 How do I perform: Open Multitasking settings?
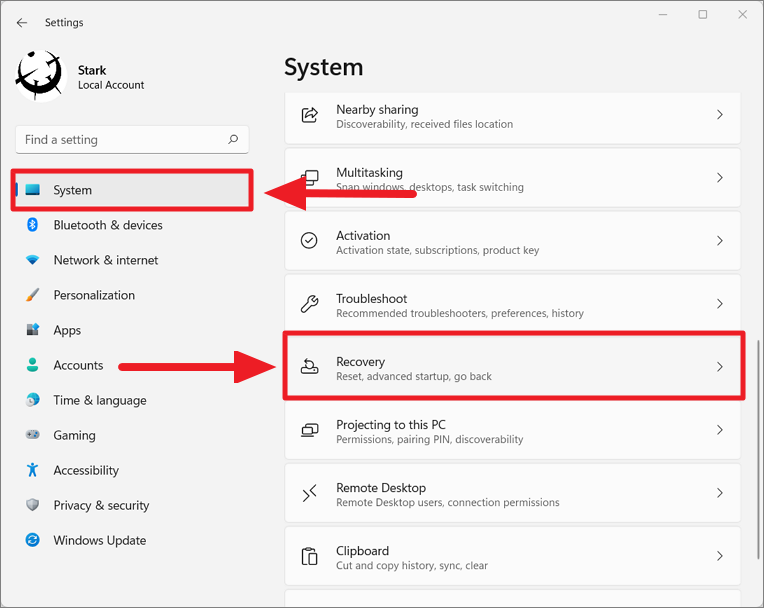513,178
